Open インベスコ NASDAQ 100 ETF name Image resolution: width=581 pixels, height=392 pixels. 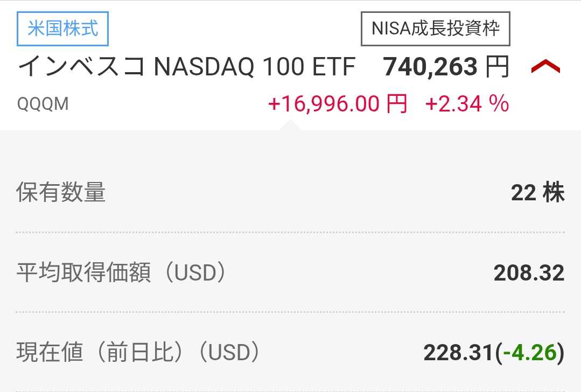(x=187, y=68)
